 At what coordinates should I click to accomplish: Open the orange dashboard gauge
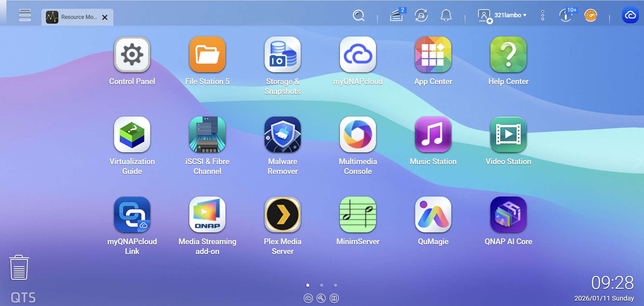[x=591, y=16]
